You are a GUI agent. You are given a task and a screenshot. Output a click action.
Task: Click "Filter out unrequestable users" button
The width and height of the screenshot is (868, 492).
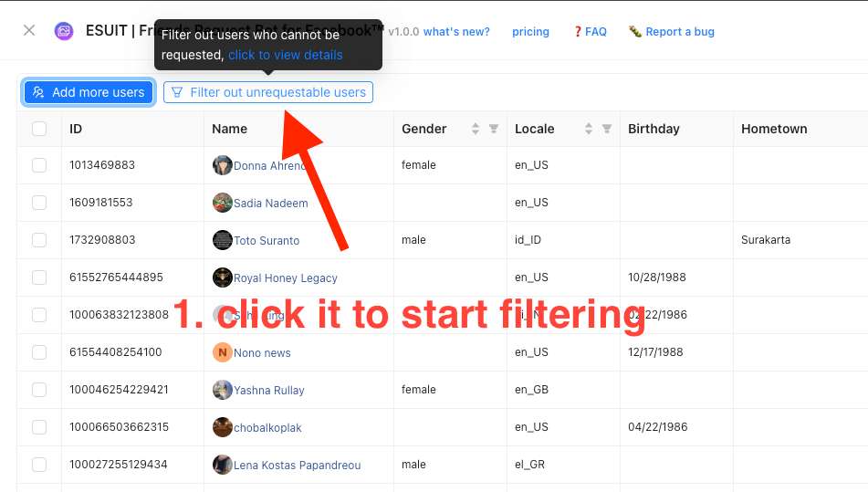pyautogui.click(x=268, y=92)
